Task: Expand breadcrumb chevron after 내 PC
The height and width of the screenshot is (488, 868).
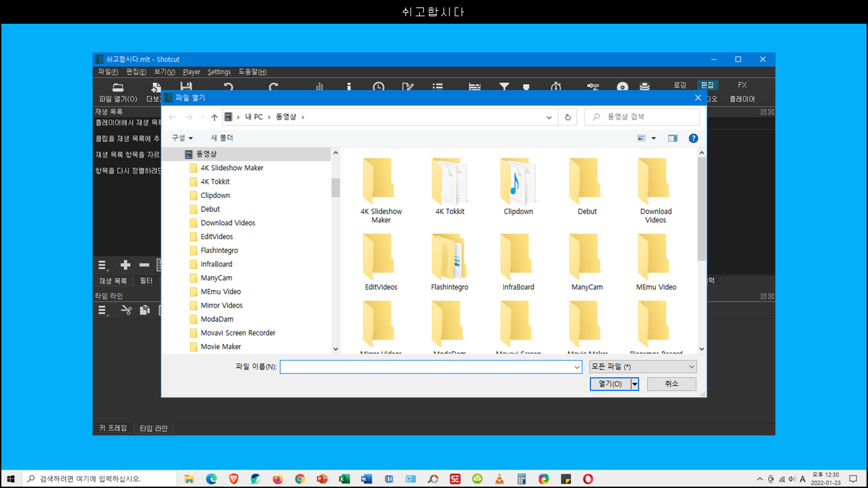Action: (269, 117)
